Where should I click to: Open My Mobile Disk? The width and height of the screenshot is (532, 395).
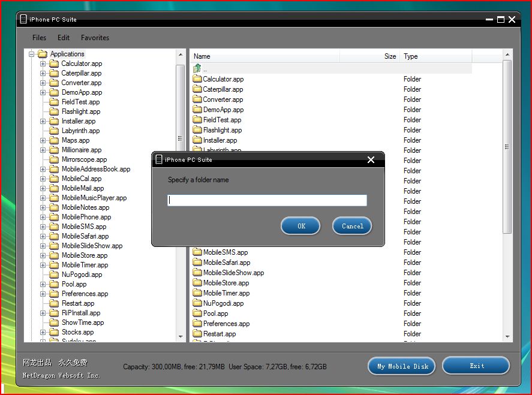tap(402, 366)
